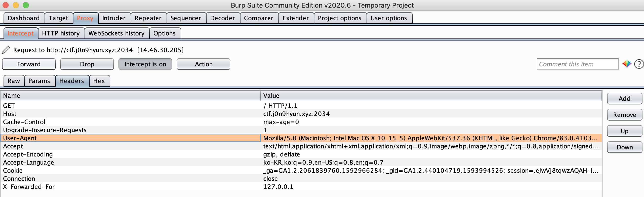Forward the intercepted request
The height and width of the screenshot is (197, 644).
(x=29, y=64)
